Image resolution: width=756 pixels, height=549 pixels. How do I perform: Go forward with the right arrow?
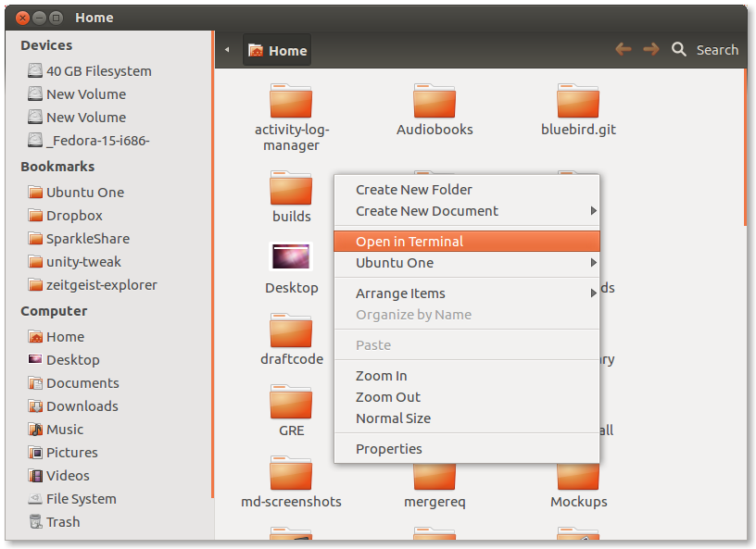click(x=651, y=49)
